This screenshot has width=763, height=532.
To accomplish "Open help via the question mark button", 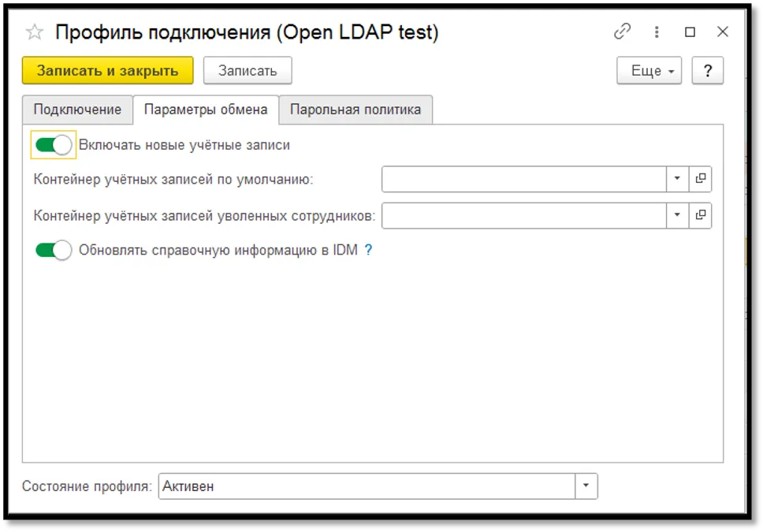I will click(x=707, y=70).
